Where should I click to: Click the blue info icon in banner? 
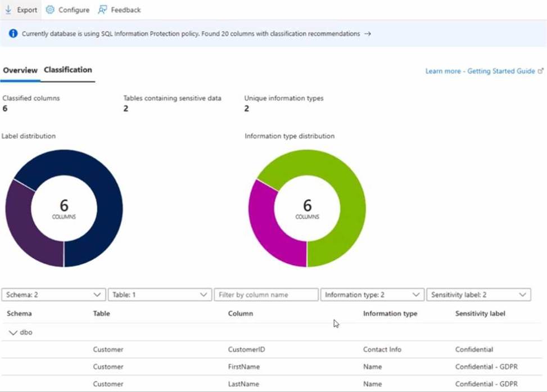click(x=13, y=34)
